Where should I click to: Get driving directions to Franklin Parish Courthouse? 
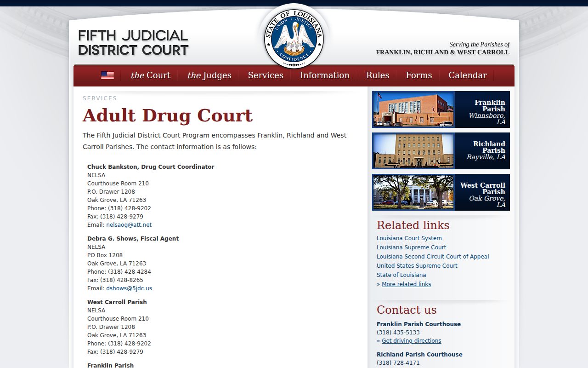(412, 341)
